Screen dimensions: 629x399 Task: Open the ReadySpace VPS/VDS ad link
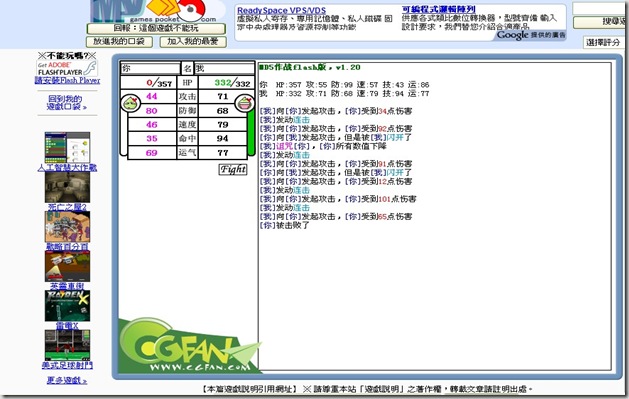(x=281, y=11)
